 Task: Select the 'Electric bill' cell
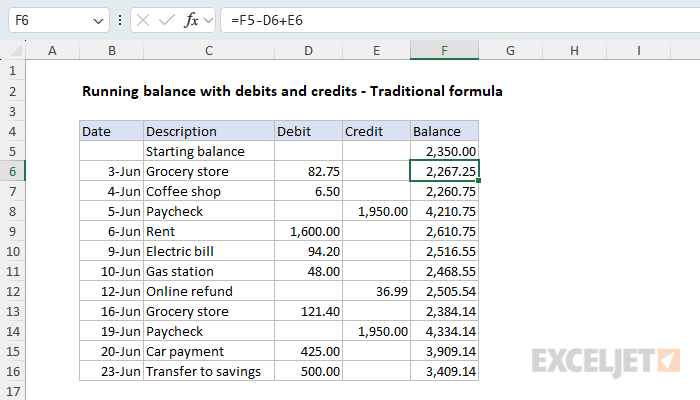click(x=208, y=251)
